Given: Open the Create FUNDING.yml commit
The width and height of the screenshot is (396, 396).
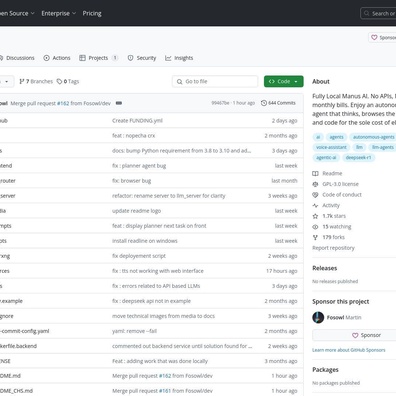Looking at the screenshot, I should [x=137, y=121].
